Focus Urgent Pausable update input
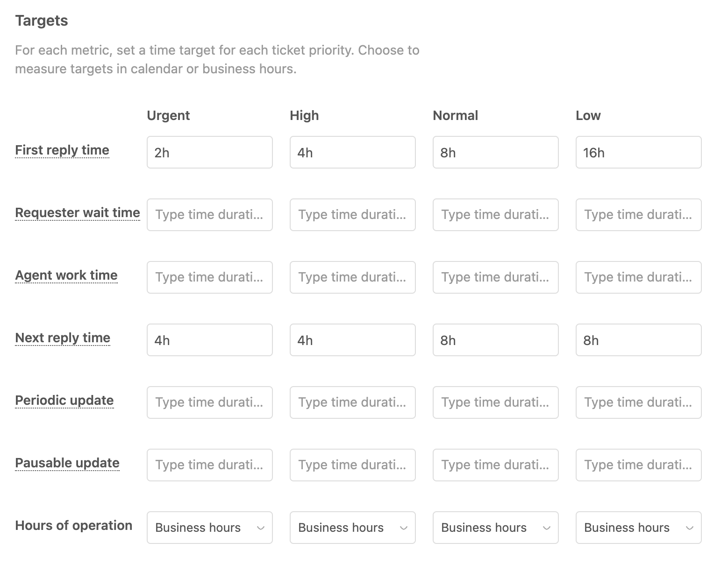Screen dimensions: 728x564 click(209, 465)
